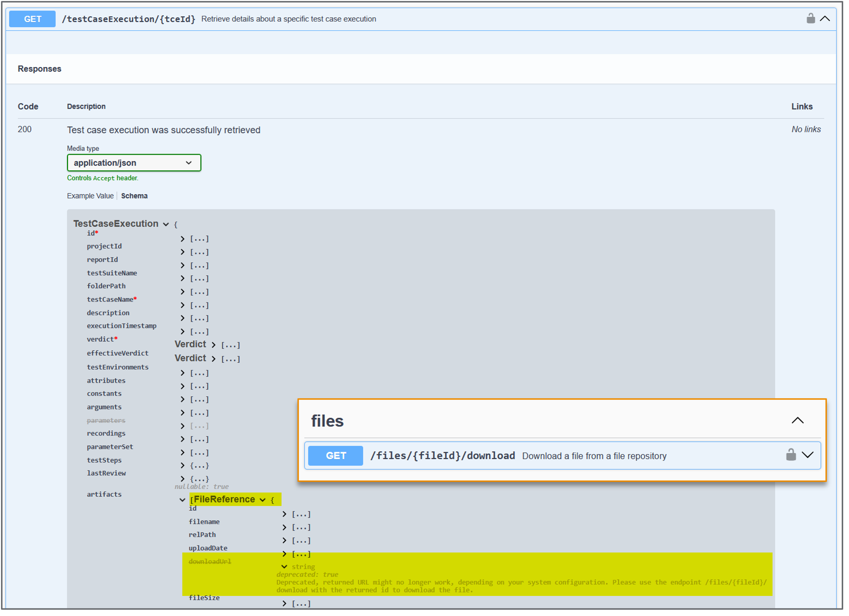
Task: Expand the verdict field's Verdict model
Action: click(x=214, y=344)
